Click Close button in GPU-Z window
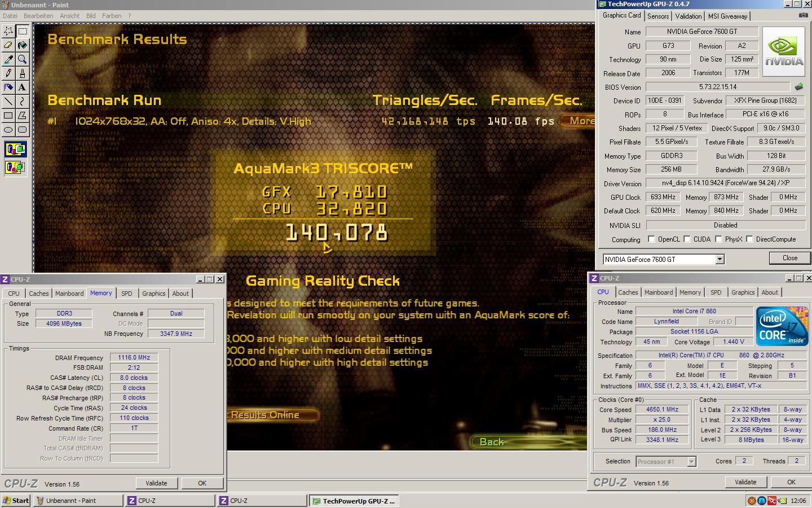812x508 pixels. click(789, 258)
